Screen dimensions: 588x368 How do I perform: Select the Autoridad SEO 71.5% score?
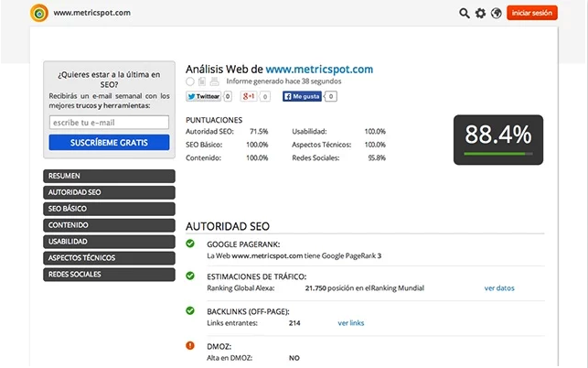point(259,132)
